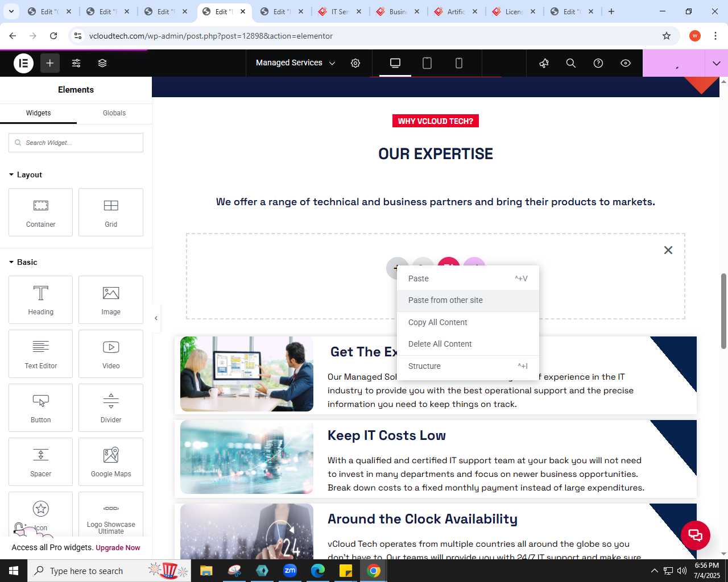The height and width of the screenshot is (582, 728).
Task: Select the Button widget
Action: [41, 408]
